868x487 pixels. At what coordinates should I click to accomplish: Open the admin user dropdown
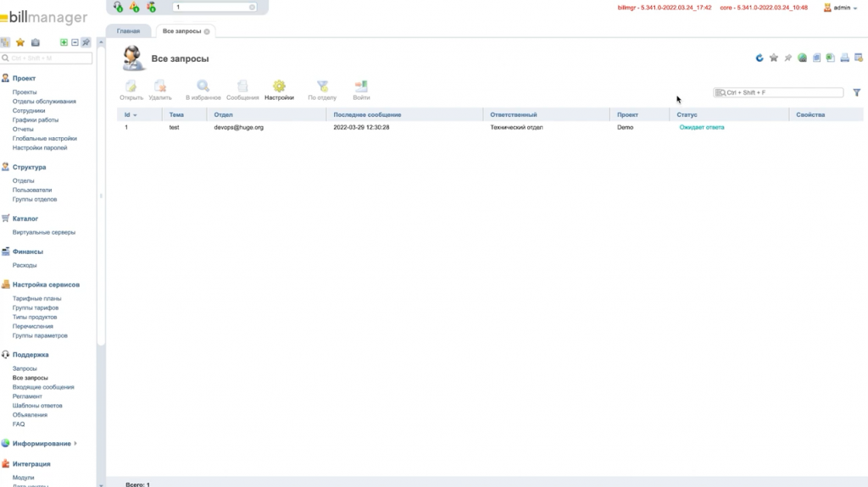click(840, 8)
